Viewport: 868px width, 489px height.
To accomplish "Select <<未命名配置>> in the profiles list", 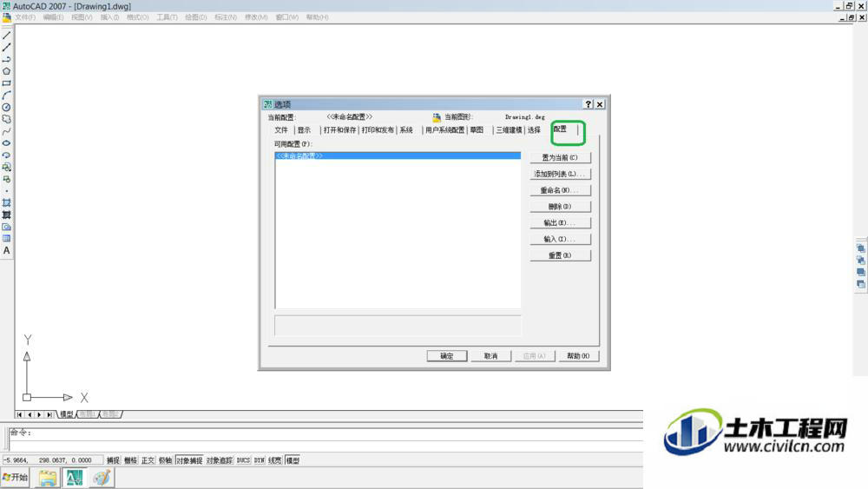I will (398, 156).
